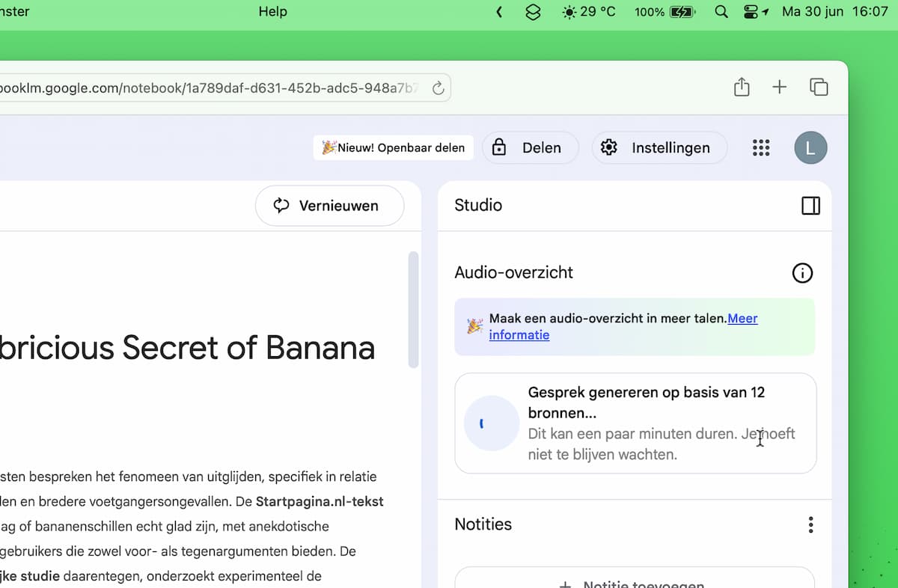Follow the Meer informatie link

tap(519, 335)
